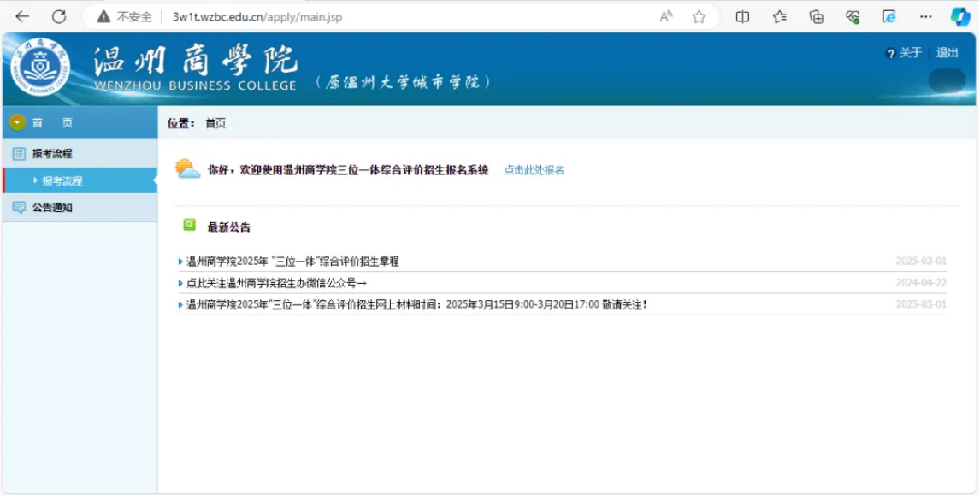
Task: Click the yellow arrow circle beside 首页
Action: point(16,121)
